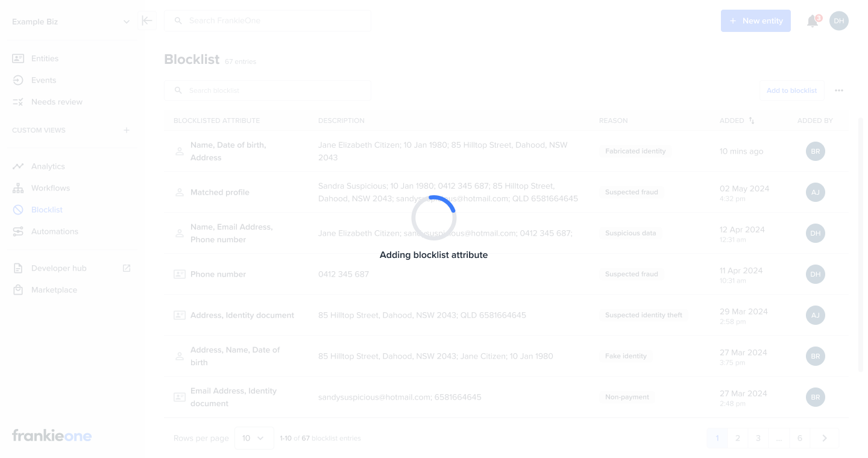Click the Fabricated identity reason tag
This screenshot has width=868, height=458.
(x=635, y=151)
